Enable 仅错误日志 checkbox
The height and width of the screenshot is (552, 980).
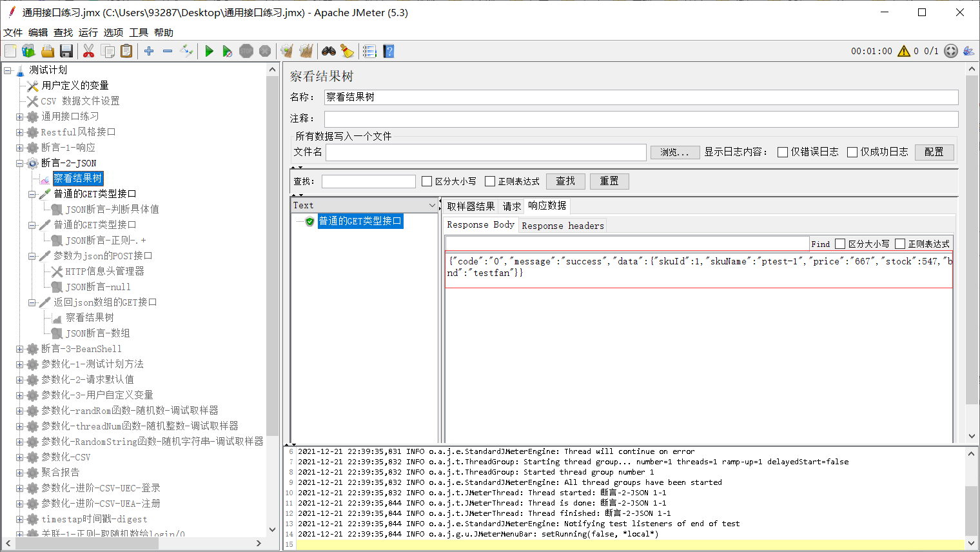click(783, 152)
